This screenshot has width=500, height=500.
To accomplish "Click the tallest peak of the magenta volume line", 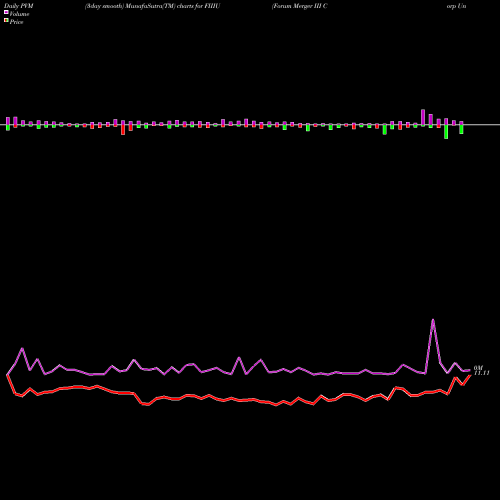I will 433,320.
